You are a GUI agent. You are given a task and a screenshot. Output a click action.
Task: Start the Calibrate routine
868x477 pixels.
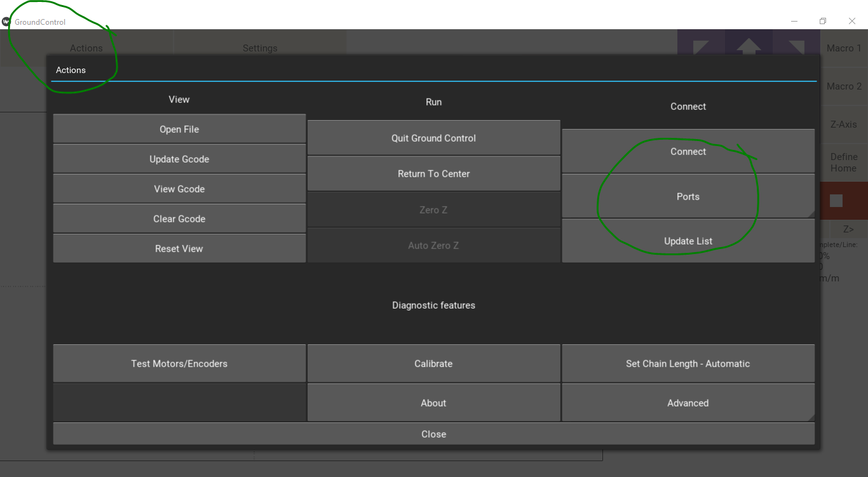pyautogui.click(x=433, y=363)
